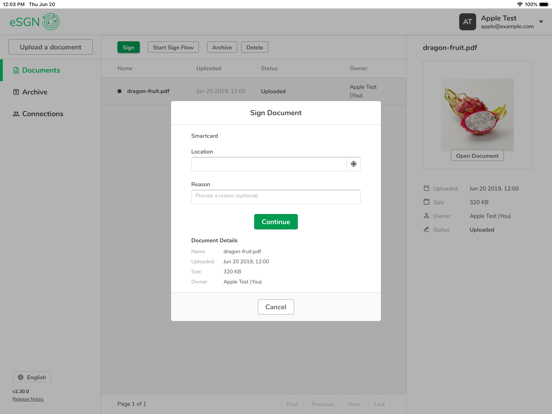Open the AT user avatar
Image resolution: width=552 pixels, height=414 pixels.
[467, 22]
